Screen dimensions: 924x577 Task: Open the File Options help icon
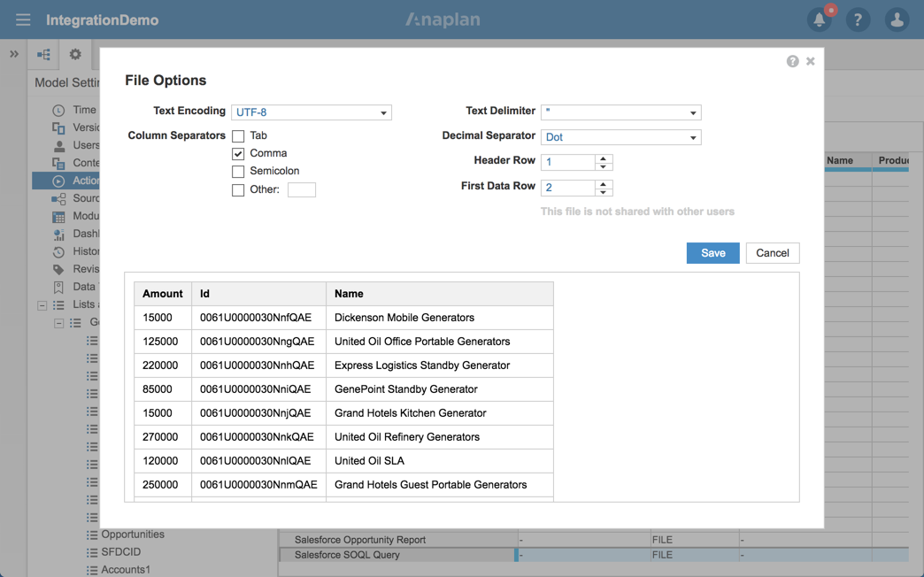point(793,61)
